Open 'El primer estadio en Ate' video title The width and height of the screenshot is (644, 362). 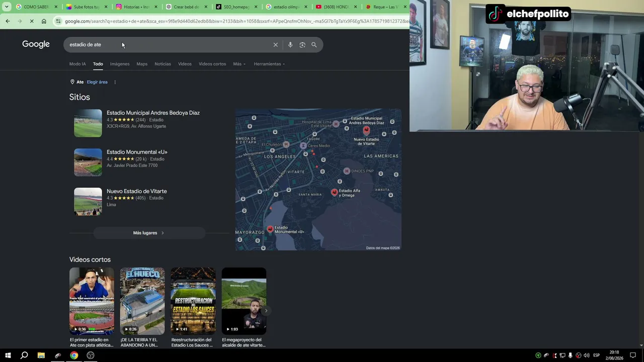[92, 342]
